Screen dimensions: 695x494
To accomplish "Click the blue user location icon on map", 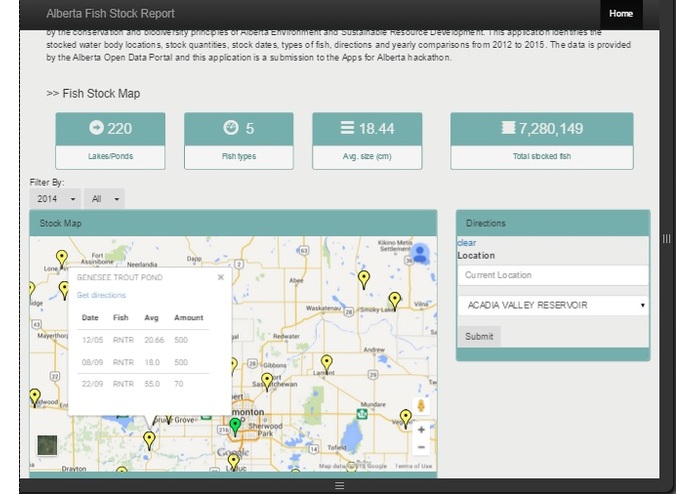I will pyautogui.click(x=419, y=254).
